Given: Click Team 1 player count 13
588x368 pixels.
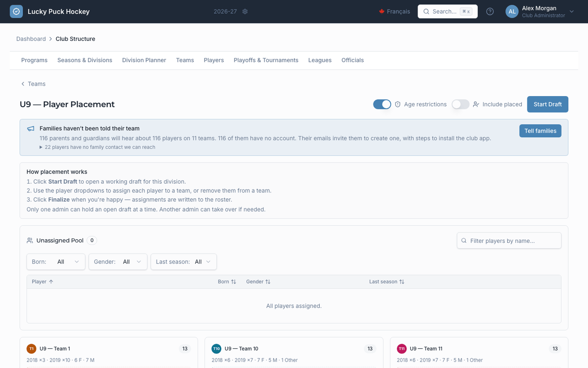Looking at the screenshot, I should [x=185, y=349].
